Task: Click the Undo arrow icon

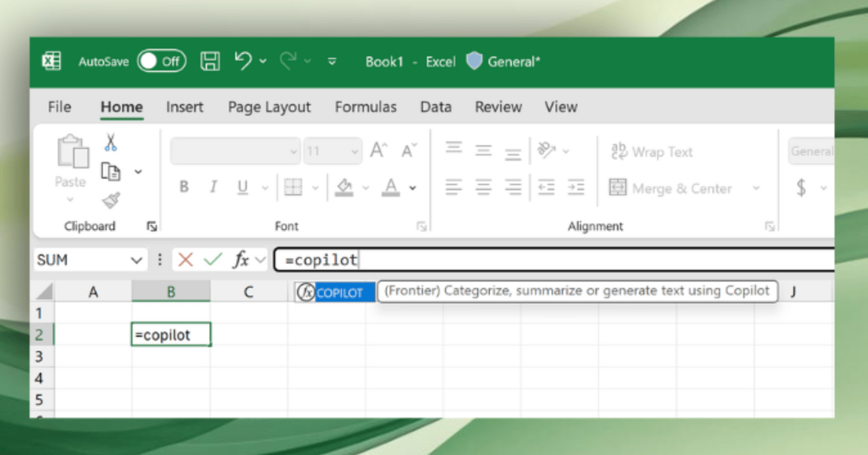Action: coord(243,61)
